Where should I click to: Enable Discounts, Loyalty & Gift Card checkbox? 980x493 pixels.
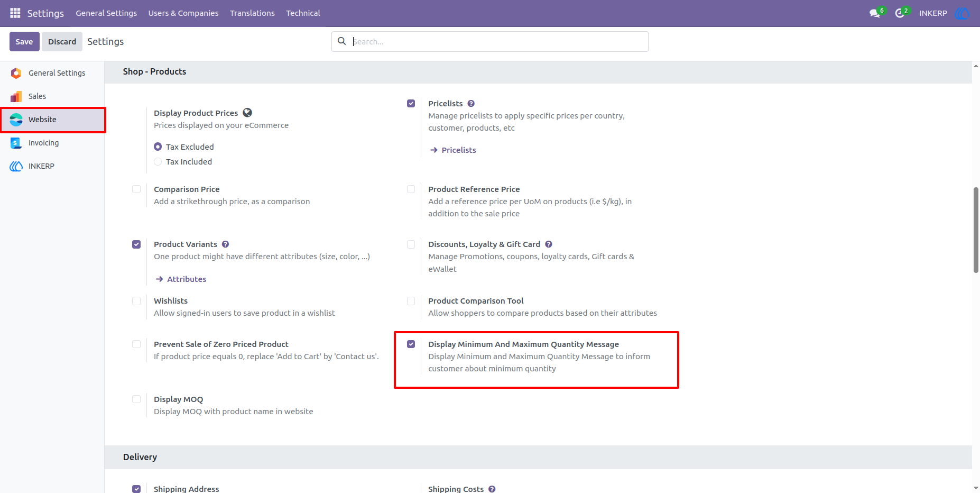click(x=411, y=244)
